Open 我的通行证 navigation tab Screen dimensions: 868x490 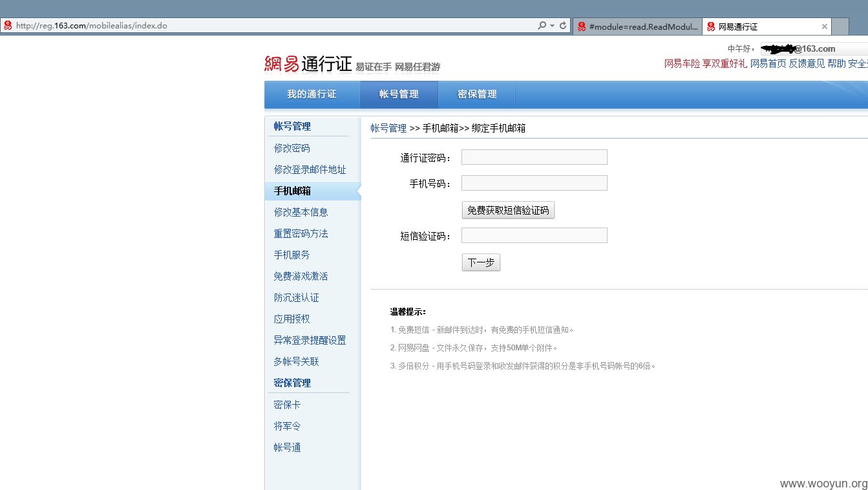[x=312, y=94]
